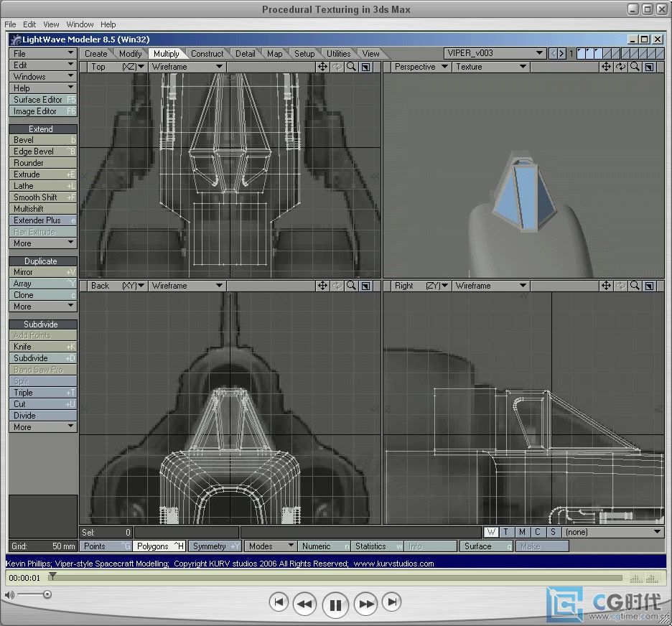This screenshot has height=626, width=672.
Task: Fast forward the video
Action: (366, 604)
